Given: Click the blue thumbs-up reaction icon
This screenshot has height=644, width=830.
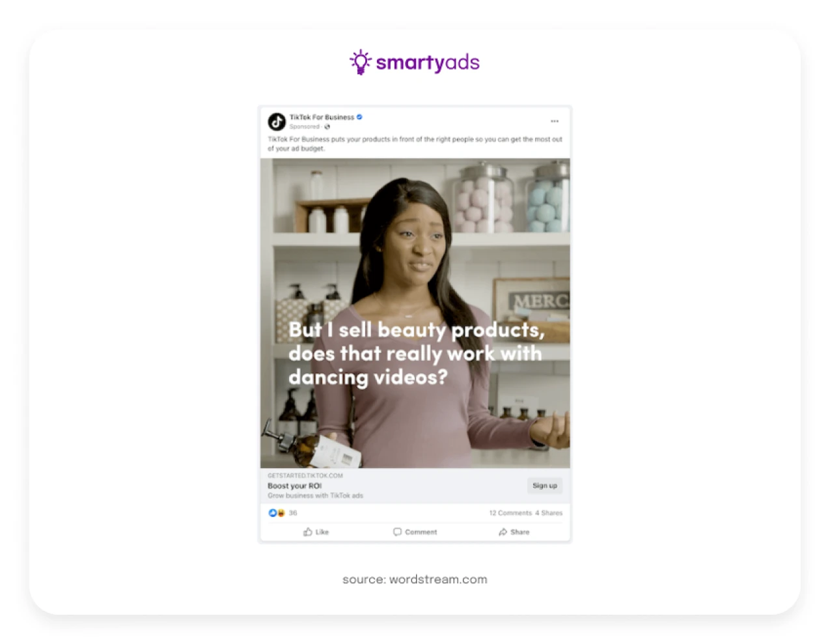Looking at the screenshot, I should pyautogui.click(x=273, y=513).
